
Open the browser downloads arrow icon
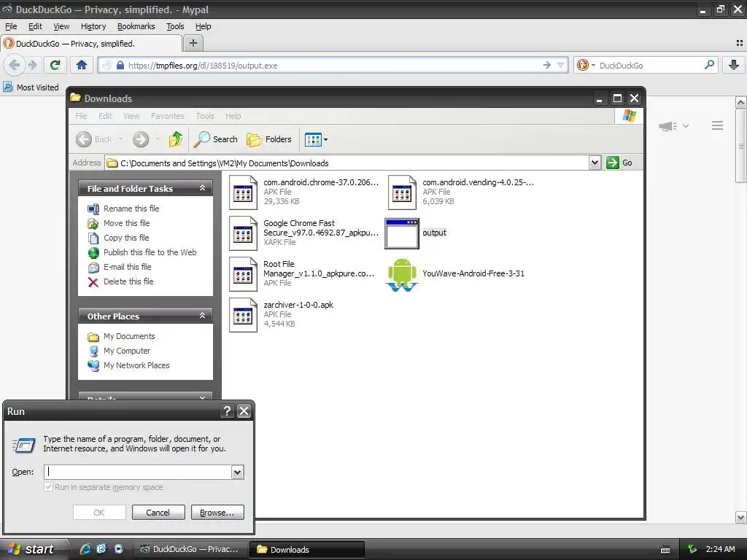734,65
